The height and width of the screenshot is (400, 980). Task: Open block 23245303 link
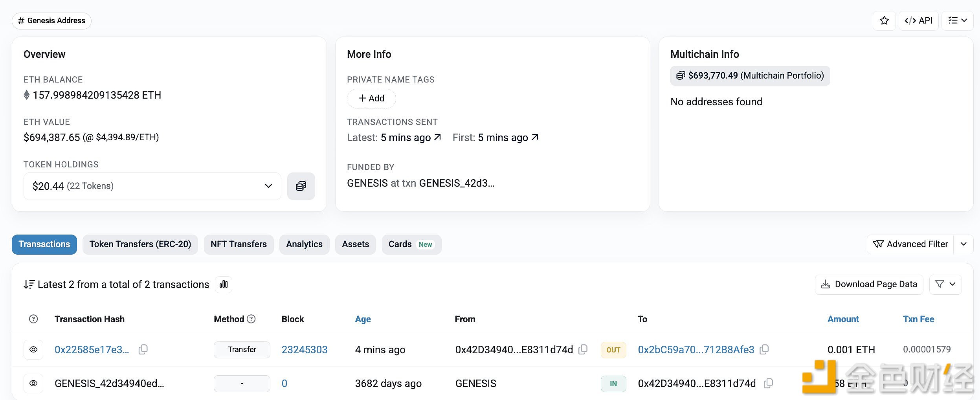[304, 350]
